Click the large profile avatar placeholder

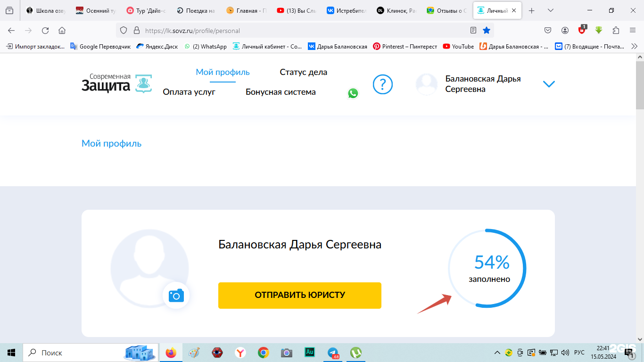coord(149,269)
